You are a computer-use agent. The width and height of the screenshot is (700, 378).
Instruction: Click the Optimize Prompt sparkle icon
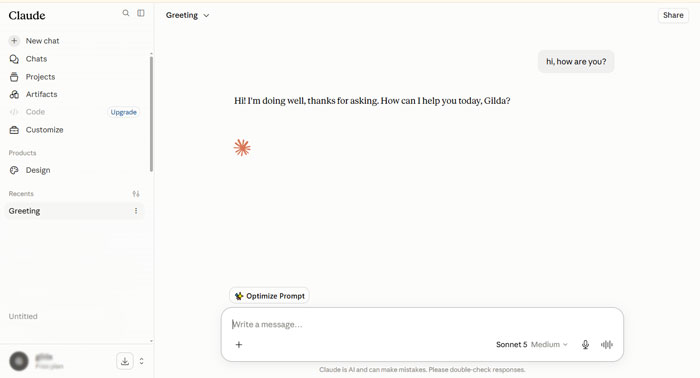click(x=239, y=296)
